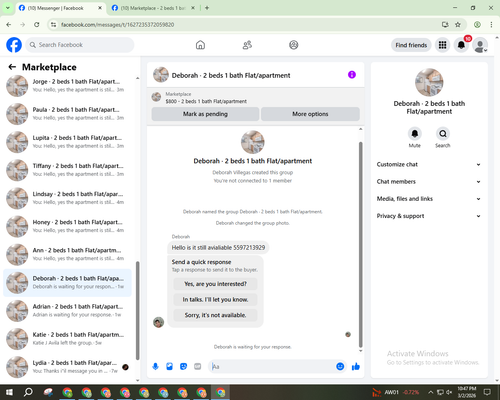
Task: Open the taskbar clock and date
Action: (467, 392)
